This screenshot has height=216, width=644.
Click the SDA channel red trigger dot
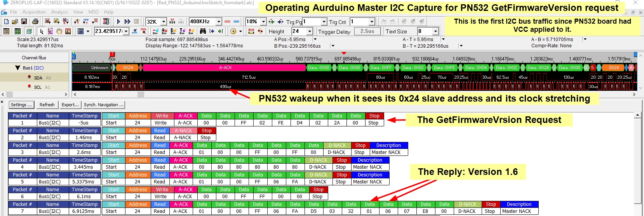[29, 77]
